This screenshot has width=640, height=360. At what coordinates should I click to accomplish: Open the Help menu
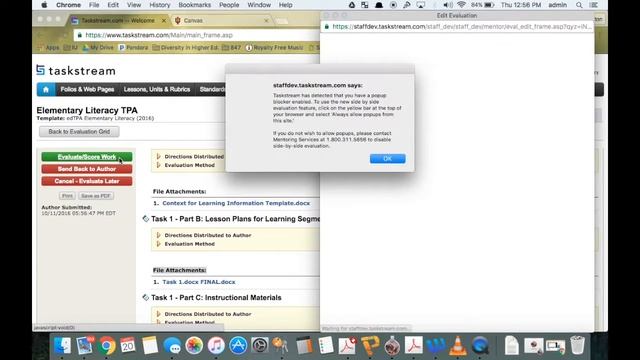(285, 5)
